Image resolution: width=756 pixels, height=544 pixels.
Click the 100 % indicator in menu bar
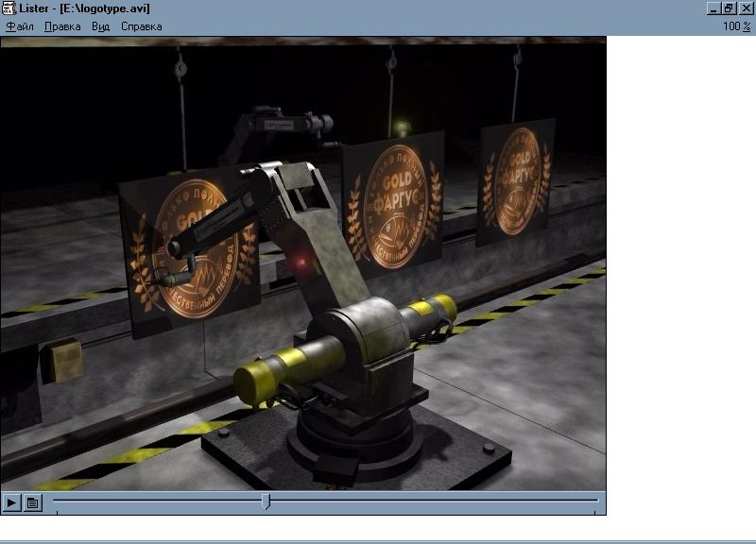pos(737,26)
